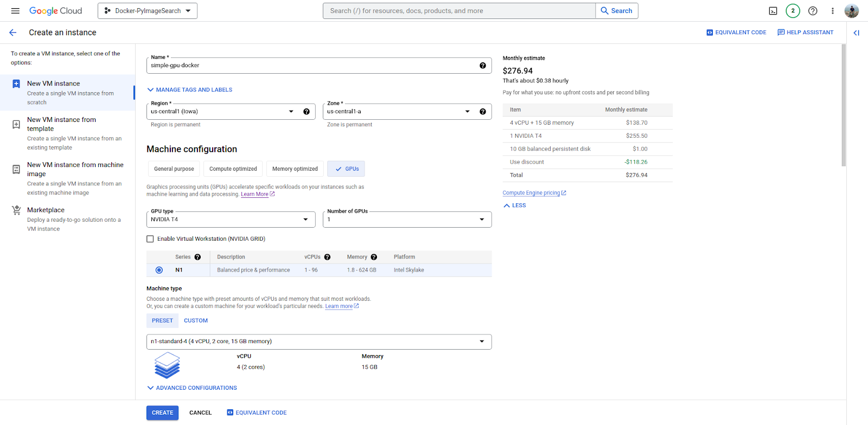This screenshot has width=868, height=425.
Task: Collapse the right side panel toggle icon
Action: pos(857,33)
